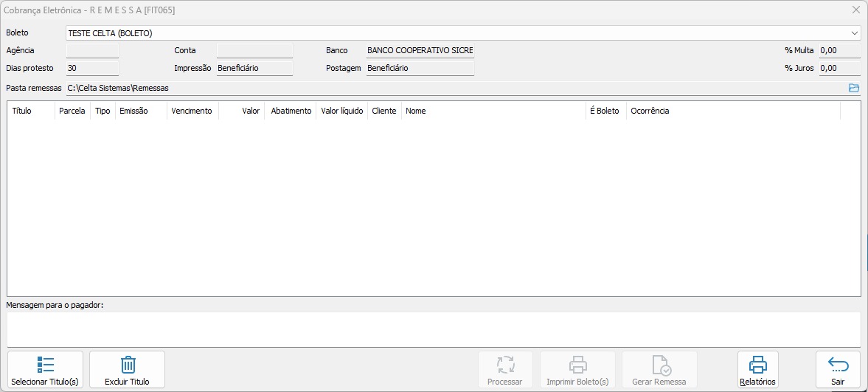Click inside the Mensagem para o pagador box
Viewport: 868px width, 392px height.
434,329
